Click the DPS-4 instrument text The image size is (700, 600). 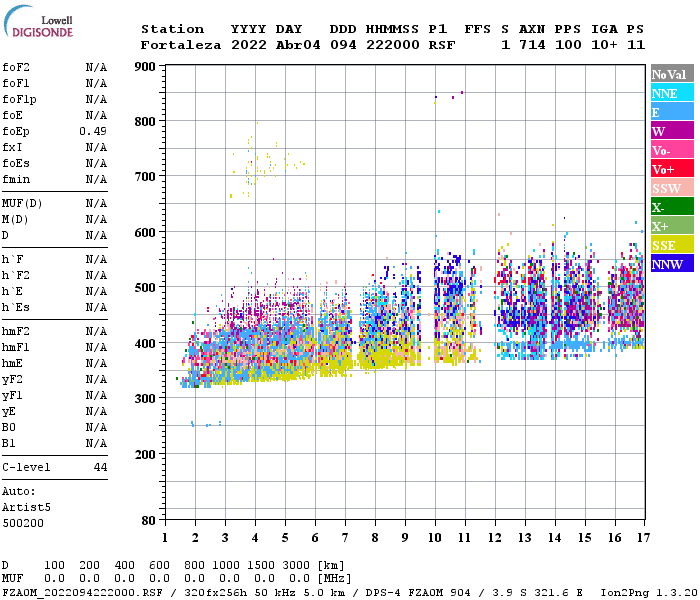[x=383, y=593]
